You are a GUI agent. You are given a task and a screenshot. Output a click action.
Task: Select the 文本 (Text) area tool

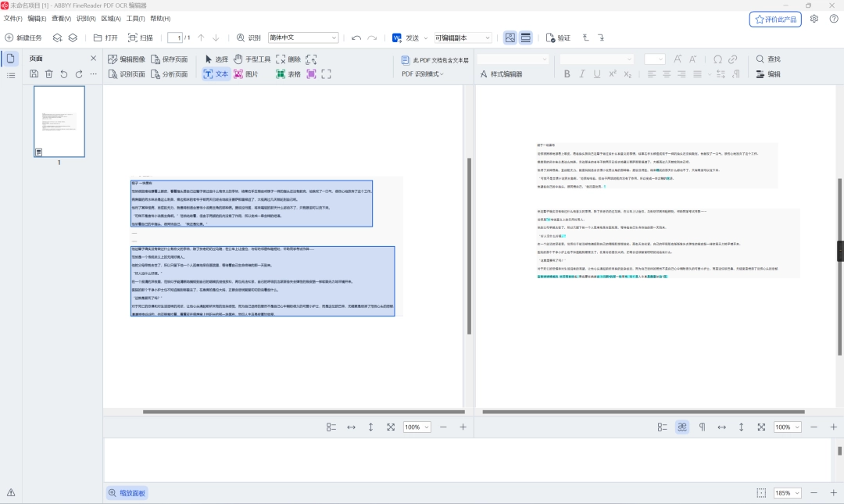click(x=216, y=74)
